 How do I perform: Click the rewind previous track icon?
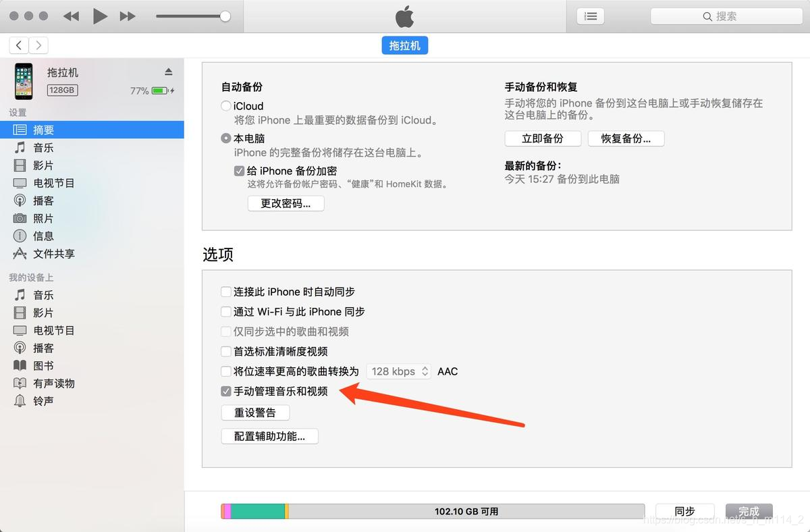pos(71,16)
